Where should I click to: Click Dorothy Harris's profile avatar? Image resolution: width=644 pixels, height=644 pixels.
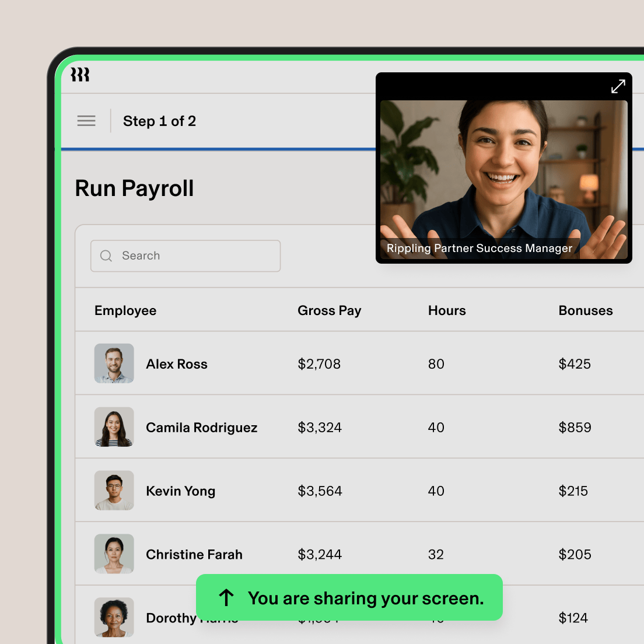[114, 617]
